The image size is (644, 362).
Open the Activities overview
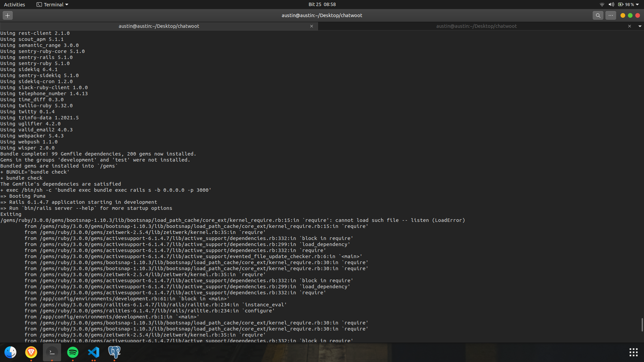[x=14, y=4]
